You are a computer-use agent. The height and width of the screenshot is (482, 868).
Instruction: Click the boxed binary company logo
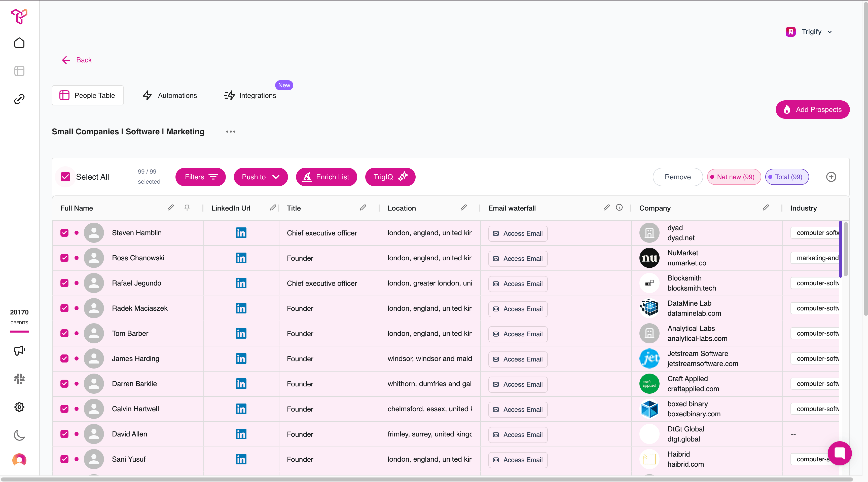tap(649, 409)
